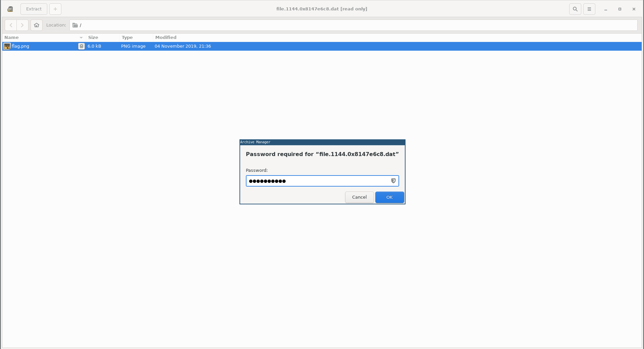Click the shield icon in password field

click(x=393, y=181)
